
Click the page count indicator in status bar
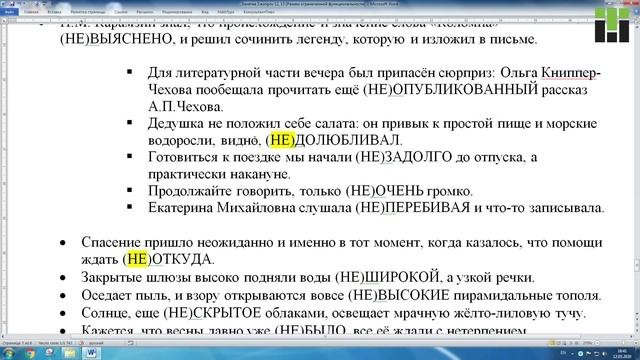(17, 343)
